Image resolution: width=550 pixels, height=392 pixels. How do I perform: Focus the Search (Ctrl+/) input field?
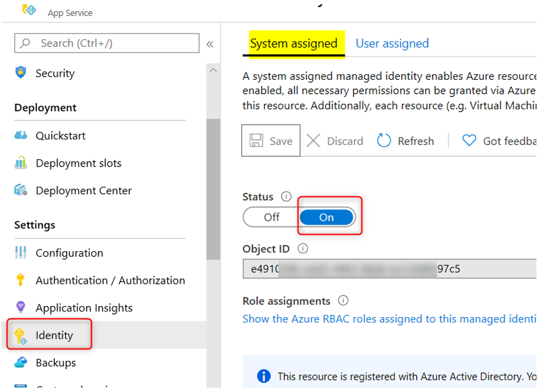click(x=107, y=43)
